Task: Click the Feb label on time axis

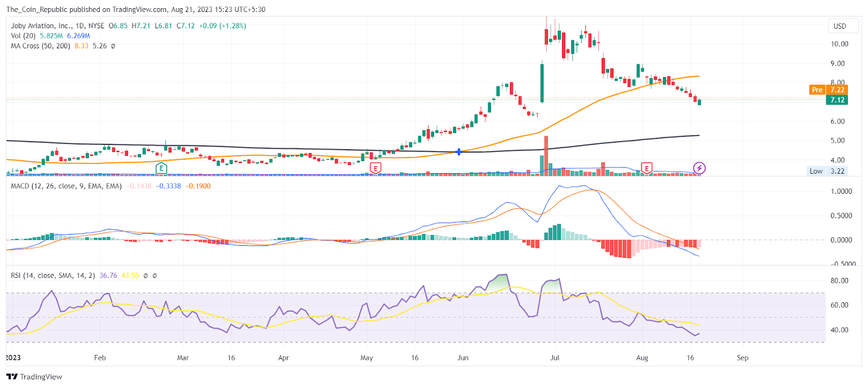Action: 100,358
